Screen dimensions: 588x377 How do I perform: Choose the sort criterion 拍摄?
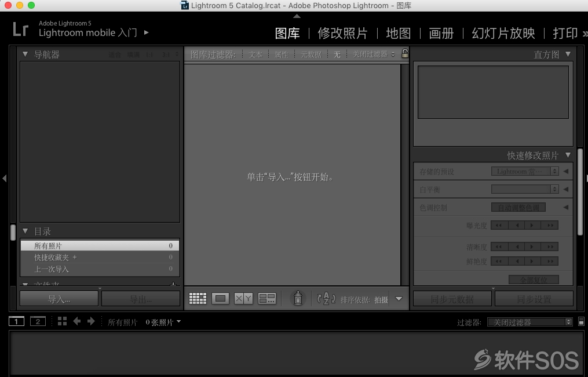[381, 300]
